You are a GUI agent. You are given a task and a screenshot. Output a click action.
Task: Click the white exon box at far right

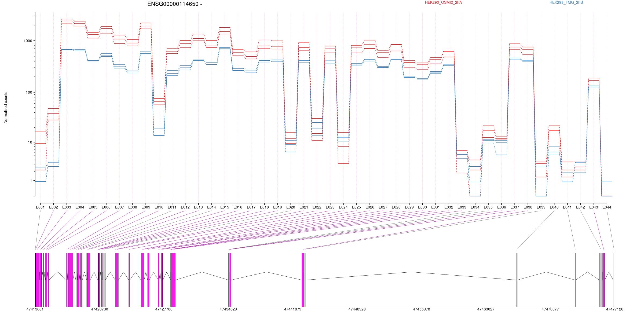pyautogui.click(x=614, y=280)
